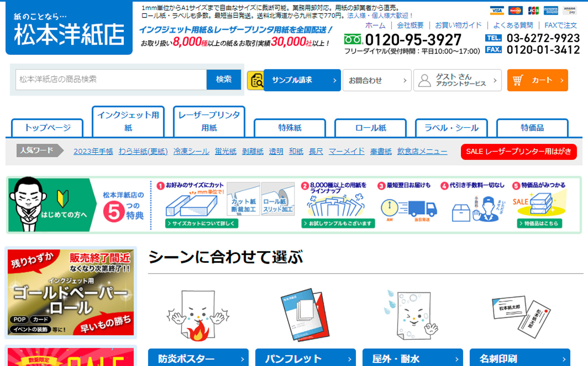Click the わら半紙(更紙) keyword link

[143, 151]
